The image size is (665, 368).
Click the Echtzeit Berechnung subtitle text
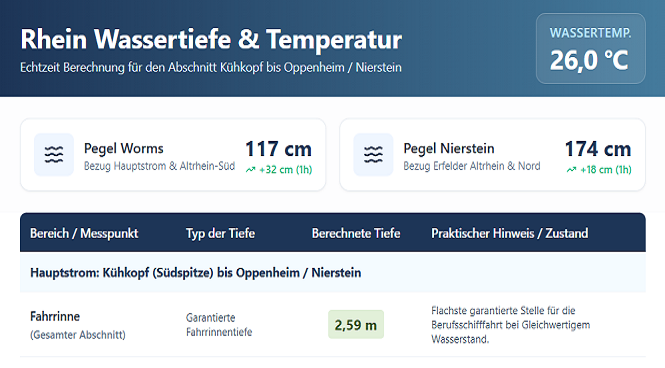[x=211, y=67]
